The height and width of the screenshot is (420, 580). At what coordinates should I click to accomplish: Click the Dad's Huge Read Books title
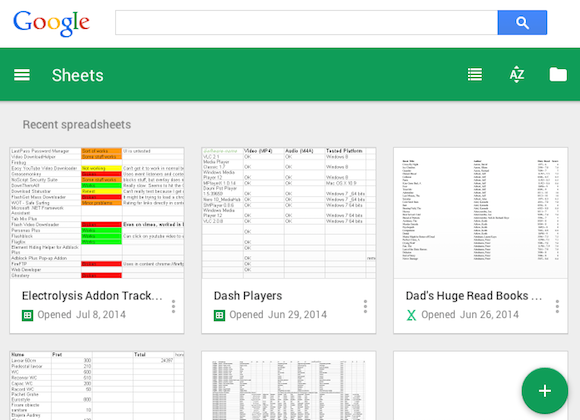click(x=474, y=296)
